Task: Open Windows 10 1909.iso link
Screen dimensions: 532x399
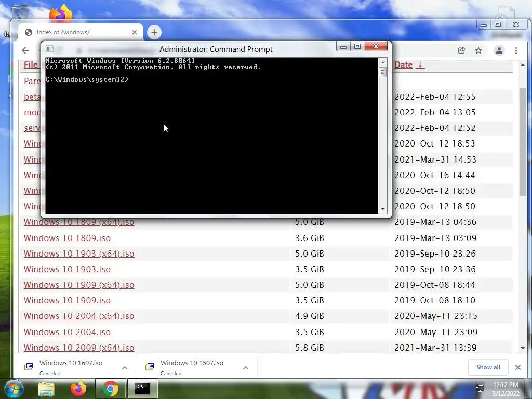Action: [67, 300]
